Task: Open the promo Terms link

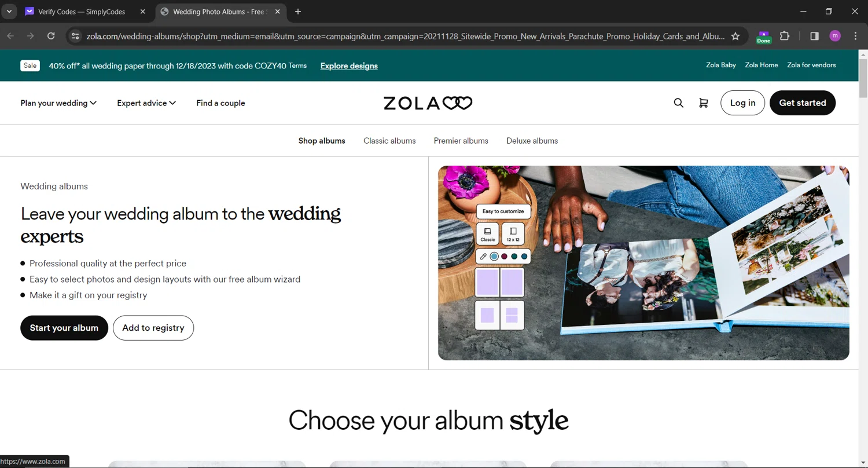Action: point(297,65)
